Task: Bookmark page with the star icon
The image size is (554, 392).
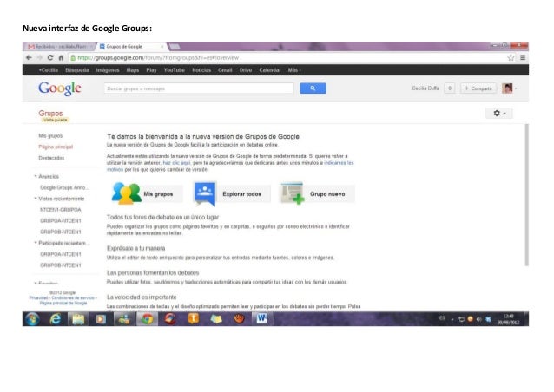Action: pyautogui.click(x=511, y=57)
